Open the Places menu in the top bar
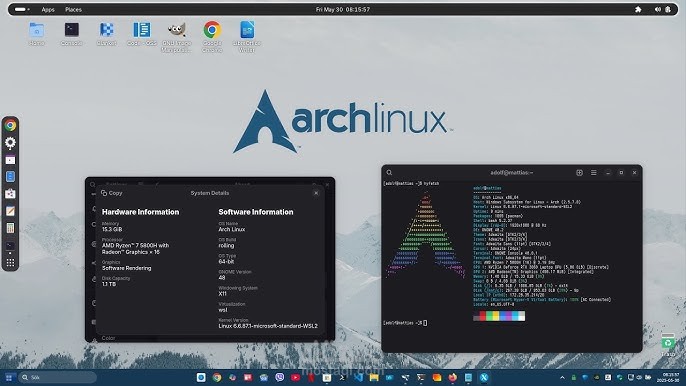686x386 pixels. (x=74, y=9)
